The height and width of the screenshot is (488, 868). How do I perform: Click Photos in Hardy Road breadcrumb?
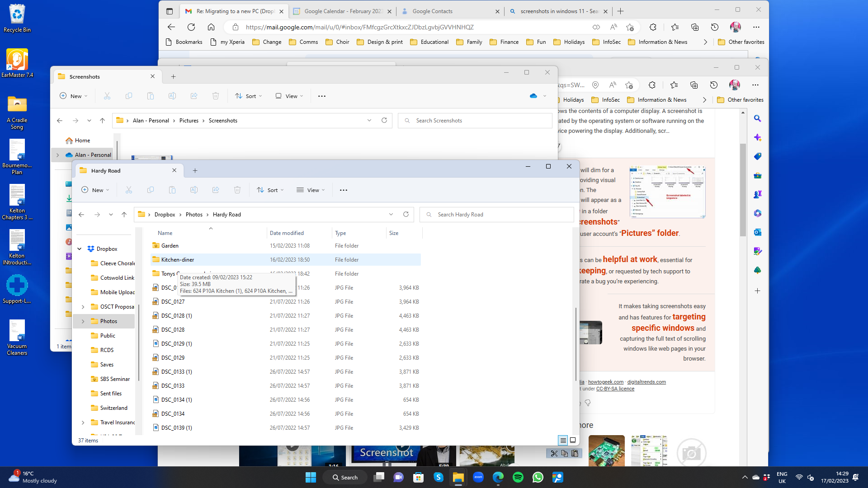point(194,215)
